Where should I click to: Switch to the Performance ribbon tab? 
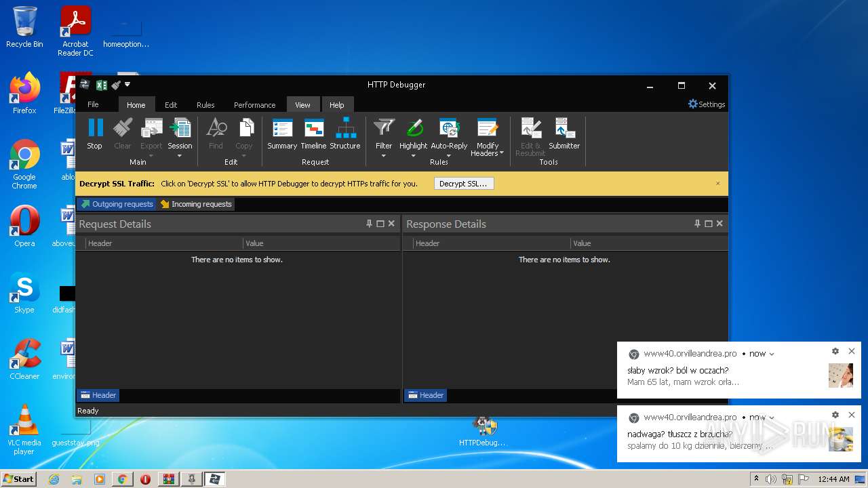[x=254, y=105]
